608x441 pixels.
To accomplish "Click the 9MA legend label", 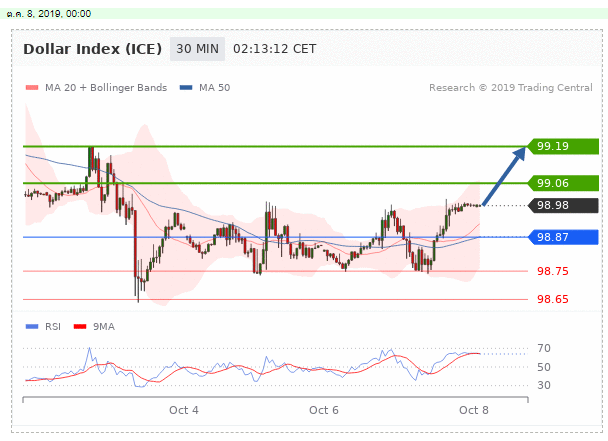I will pyautogui.click(x=104, y=327).
